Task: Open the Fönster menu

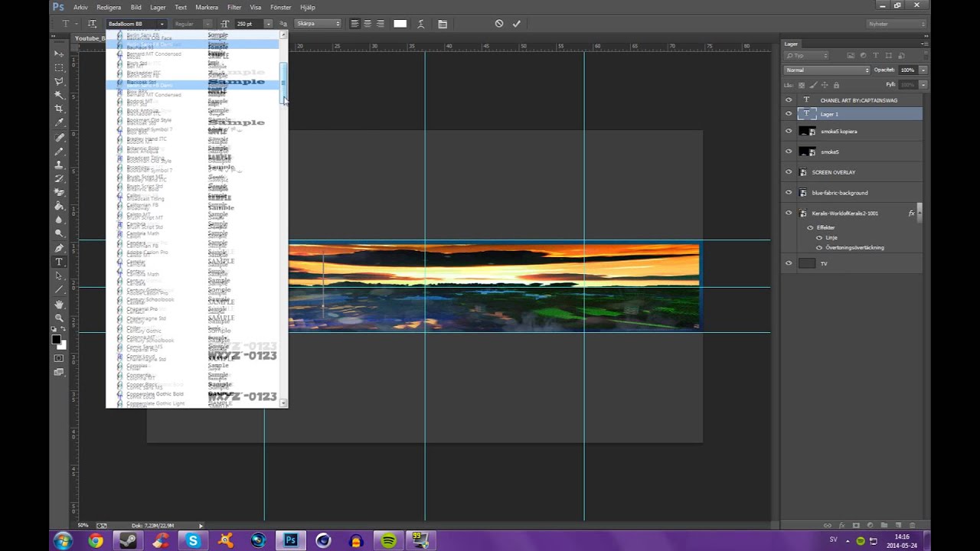Action: [281, 7]
